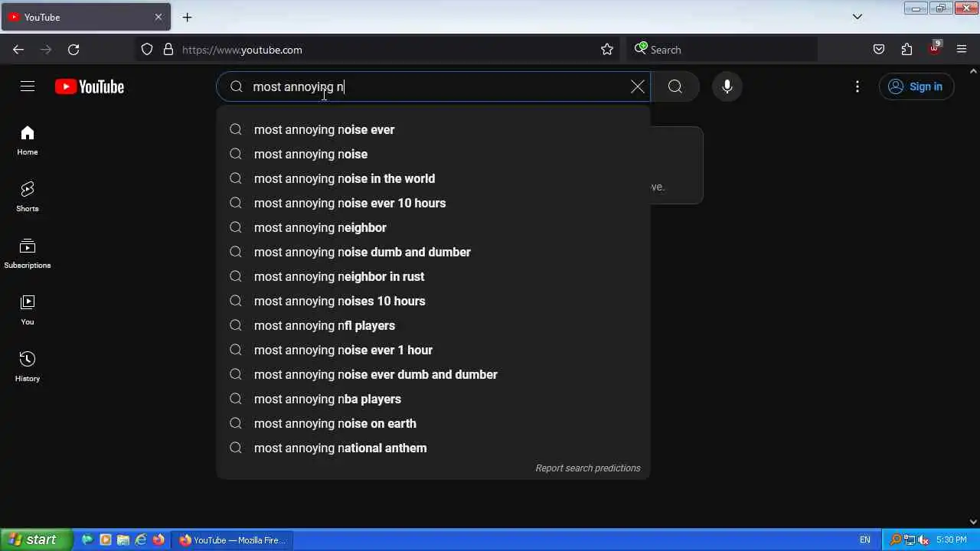Viewport: 980px width, 551px height.
Task: Click the YouTube Mozilla Firefox taskbar button
Action: (x=232, y=540)
